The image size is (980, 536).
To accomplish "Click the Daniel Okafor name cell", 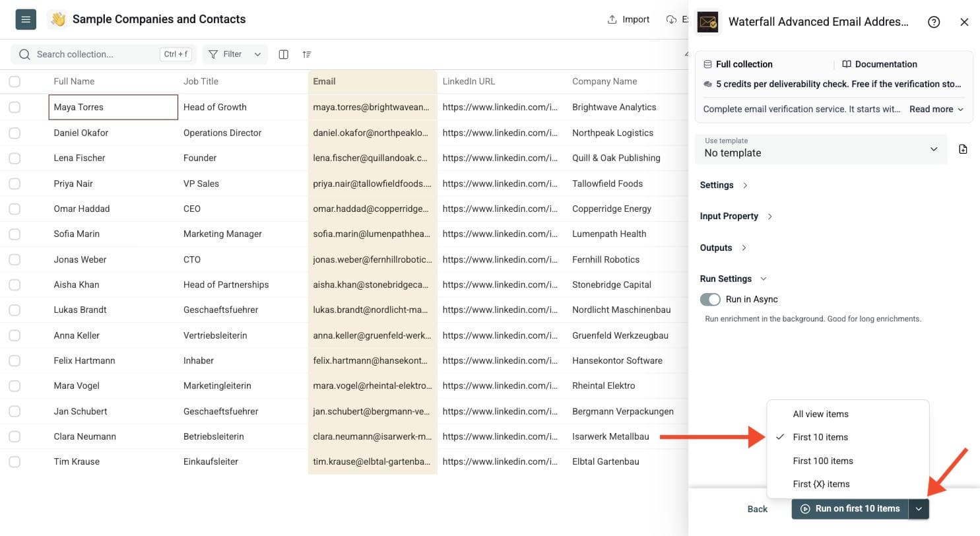I will 114,133.
